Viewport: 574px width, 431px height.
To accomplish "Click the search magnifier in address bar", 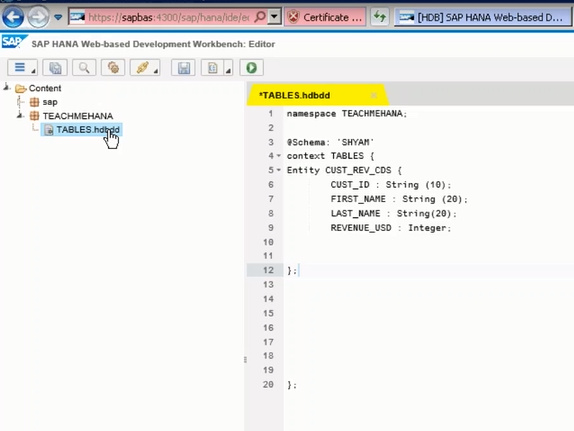I will (x=260, y=17).
